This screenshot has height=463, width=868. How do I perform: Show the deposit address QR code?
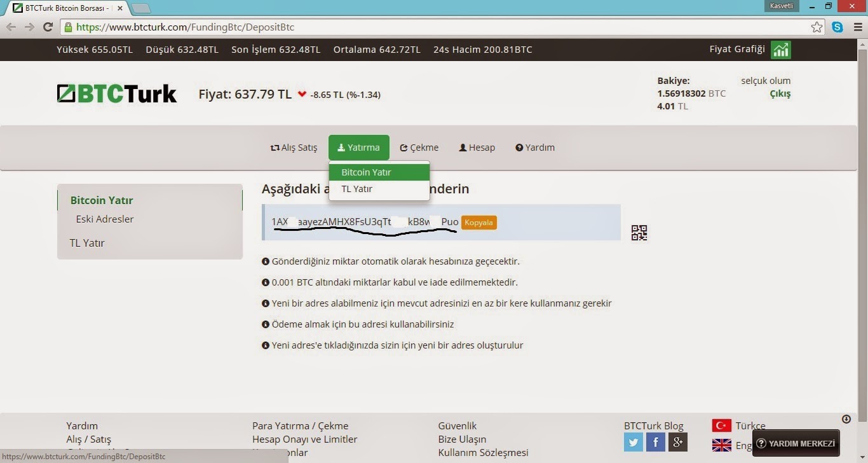click(x=639, y=233)
